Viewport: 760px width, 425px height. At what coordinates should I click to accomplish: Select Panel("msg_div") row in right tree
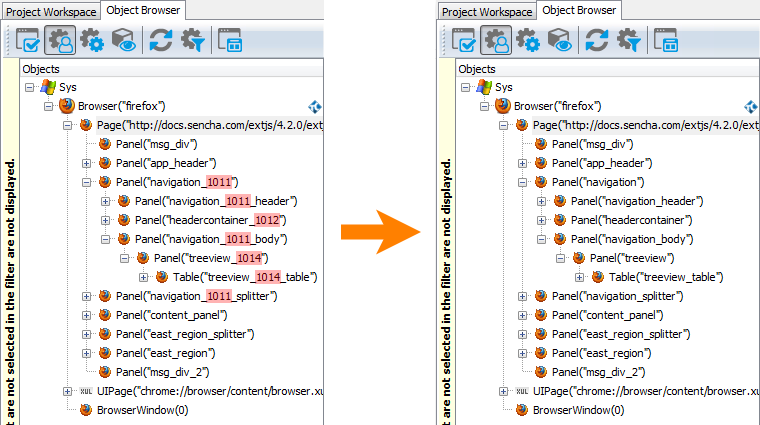pyautogui.click(x=592, y=144)
